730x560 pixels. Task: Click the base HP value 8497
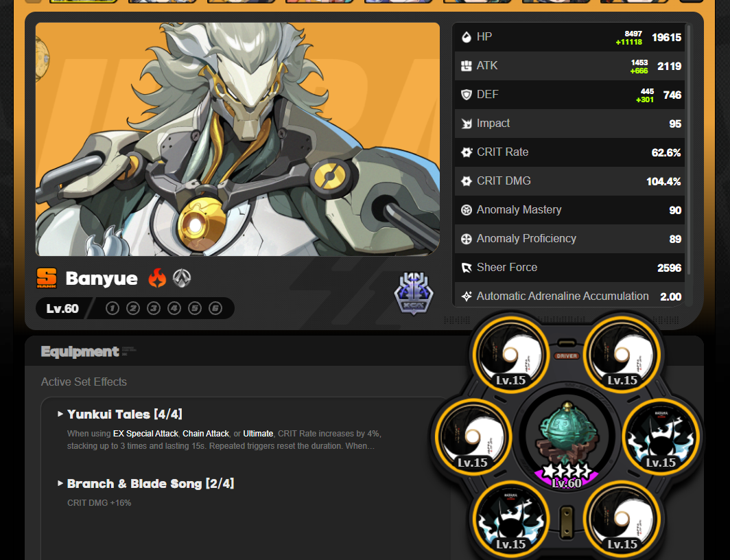tap(633, 34)
